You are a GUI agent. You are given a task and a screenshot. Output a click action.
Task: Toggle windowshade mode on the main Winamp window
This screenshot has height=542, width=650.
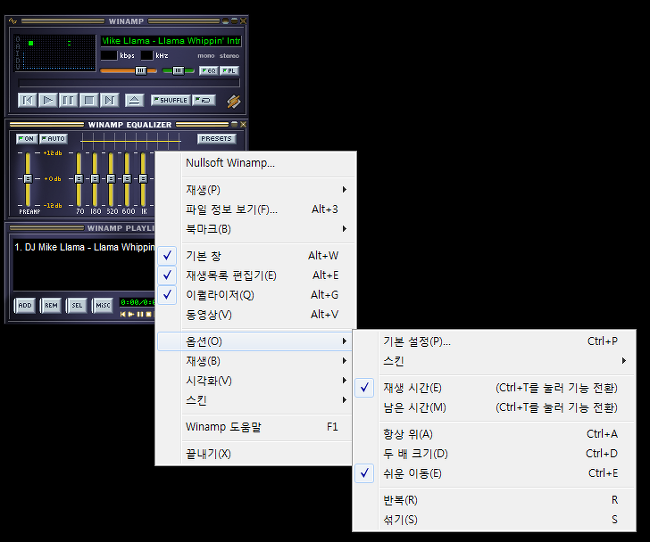tap(234, 21)
